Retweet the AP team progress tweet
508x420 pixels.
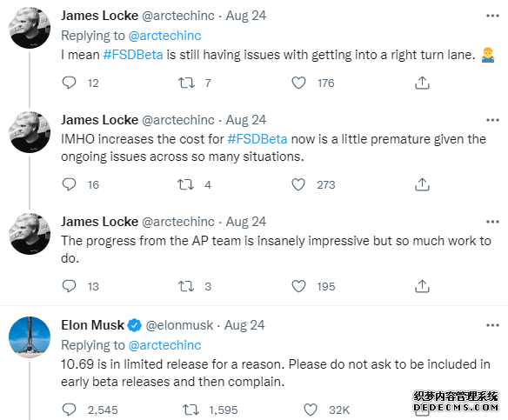tap(186, 286)
